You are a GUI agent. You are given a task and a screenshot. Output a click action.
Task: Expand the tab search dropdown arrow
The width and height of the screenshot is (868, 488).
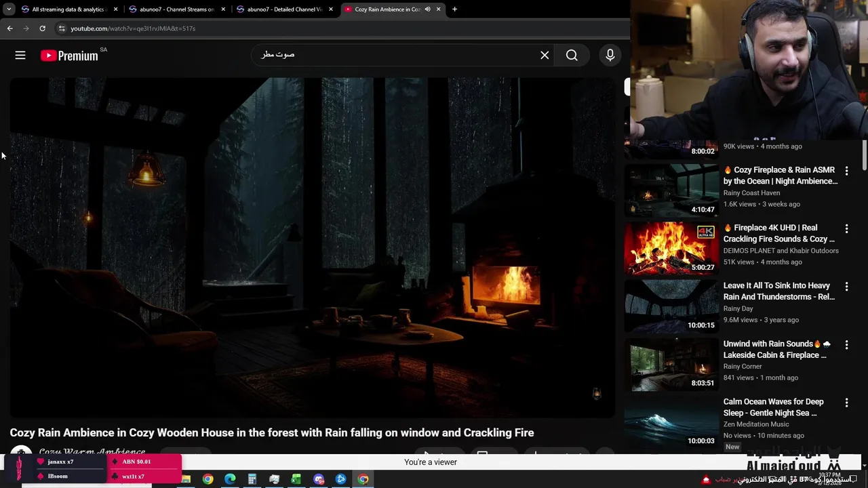click(x=9, y=9)
